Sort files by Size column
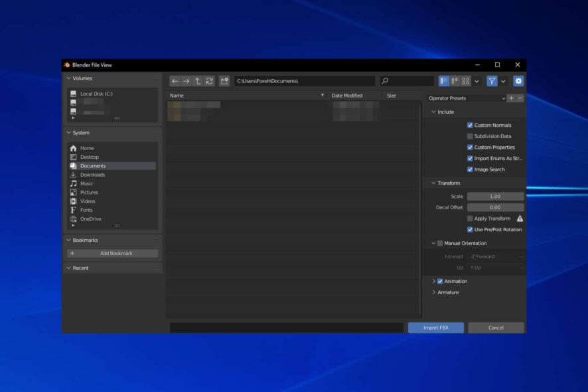Screen dimensions: 588x392 pos(402,96)
